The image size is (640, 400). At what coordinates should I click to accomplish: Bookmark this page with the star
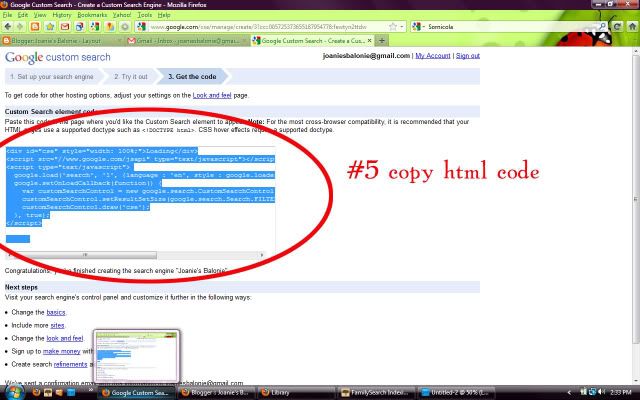tap(393, 27)
